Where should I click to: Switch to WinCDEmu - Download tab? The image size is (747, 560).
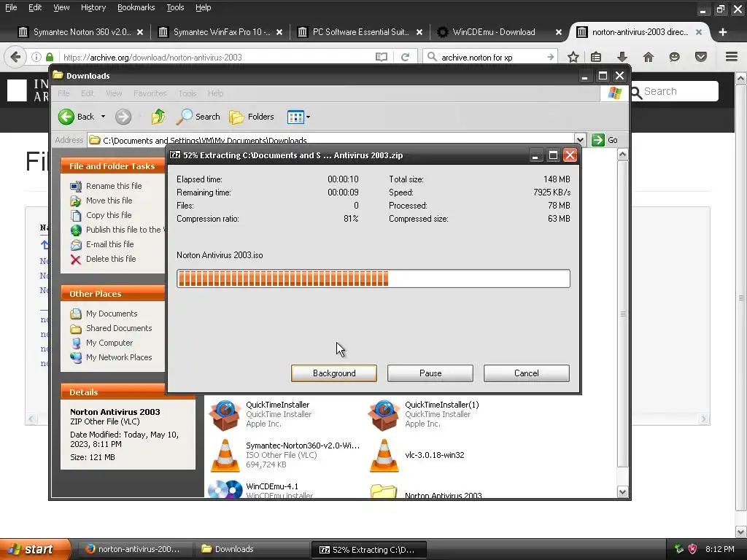point(494,32)
